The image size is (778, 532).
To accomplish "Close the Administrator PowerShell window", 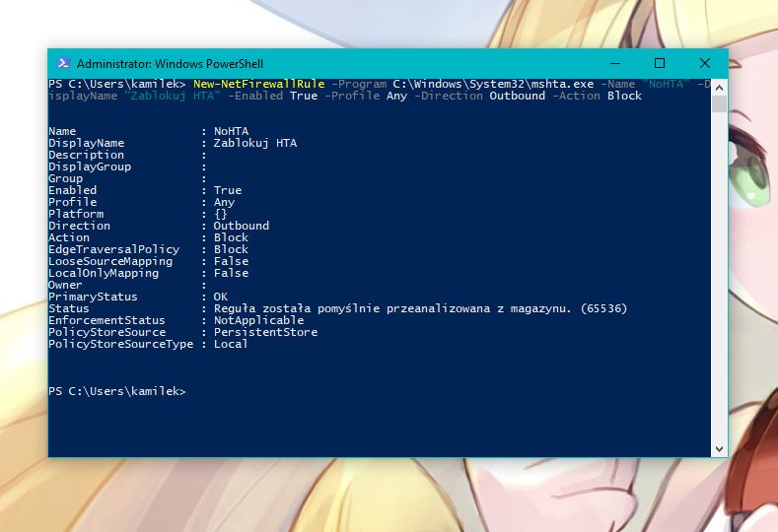I will click(705, 63).
